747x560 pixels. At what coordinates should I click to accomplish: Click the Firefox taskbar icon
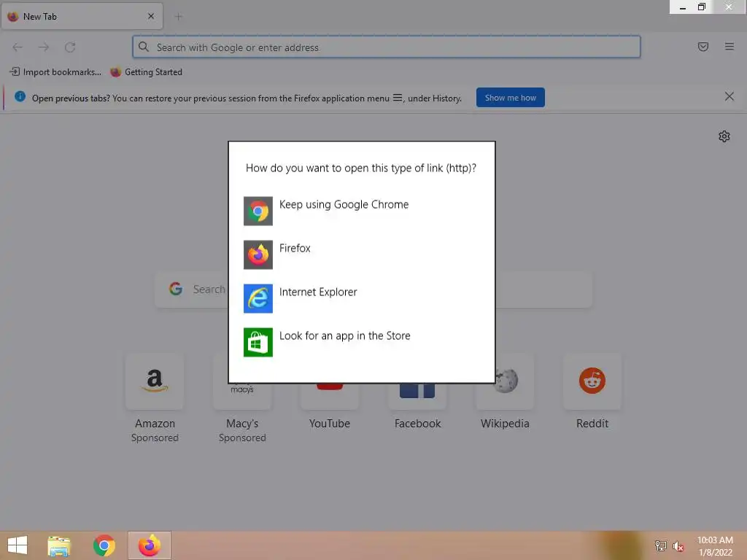149,545
